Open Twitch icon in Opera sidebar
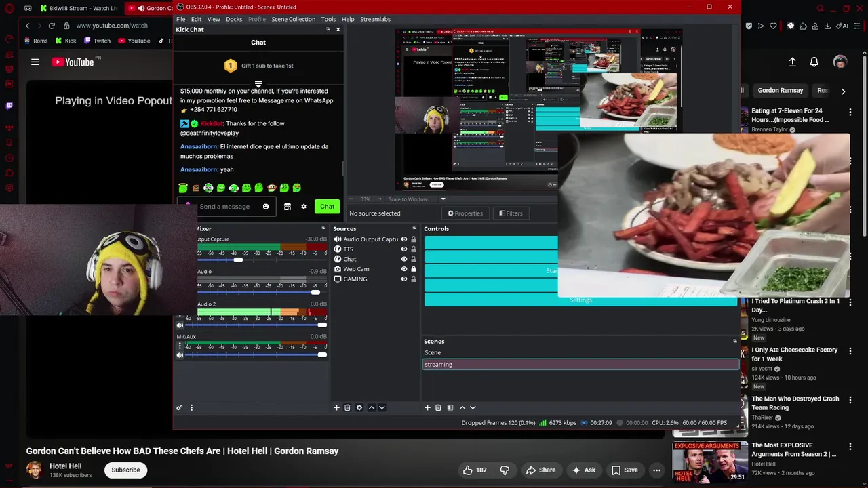 pyautogui.click(x=9, y=106)
